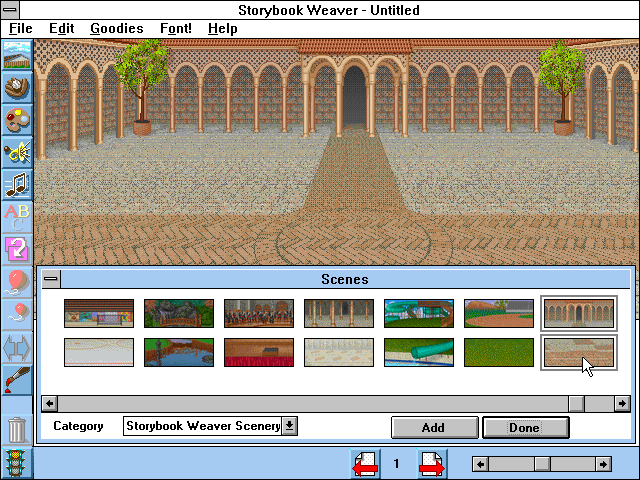Select the gray ice rink ground thumbnail
Image resolution: width=640 pixels, height=480 pixels.
pos(99,352)
